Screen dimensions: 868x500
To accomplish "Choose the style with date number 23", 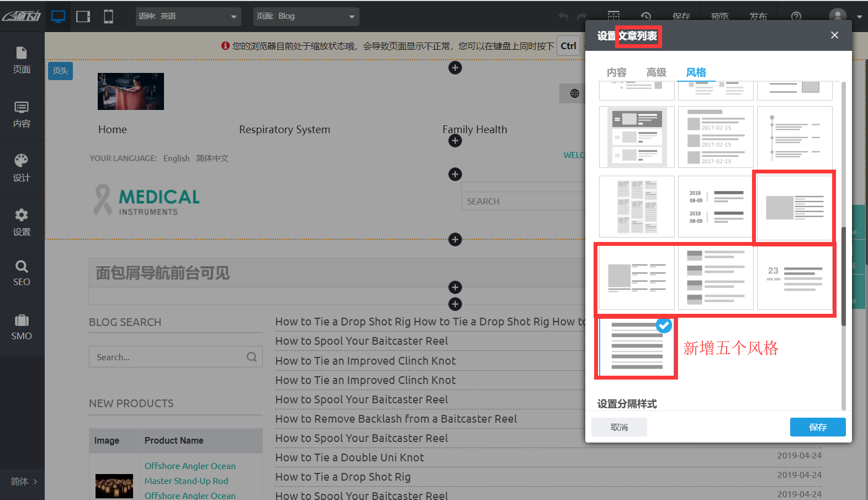I will [794, 278].
